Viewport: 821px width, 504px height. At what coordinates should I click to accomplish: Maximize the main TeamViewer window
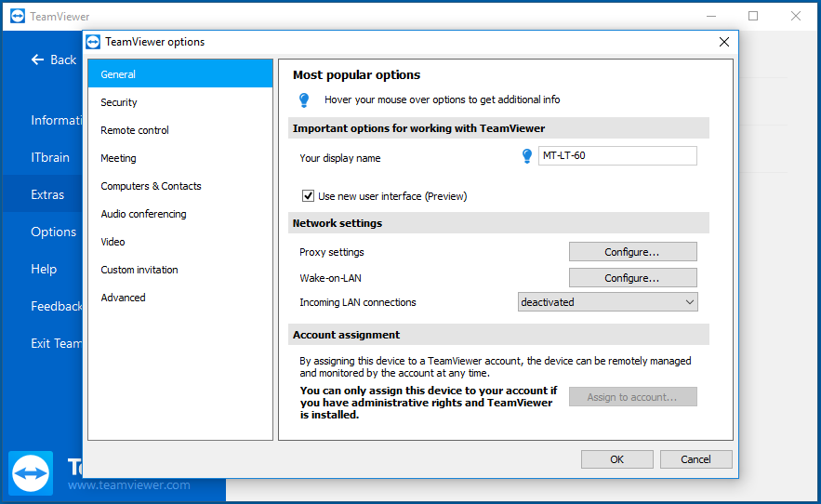click(x=753, y=16)
